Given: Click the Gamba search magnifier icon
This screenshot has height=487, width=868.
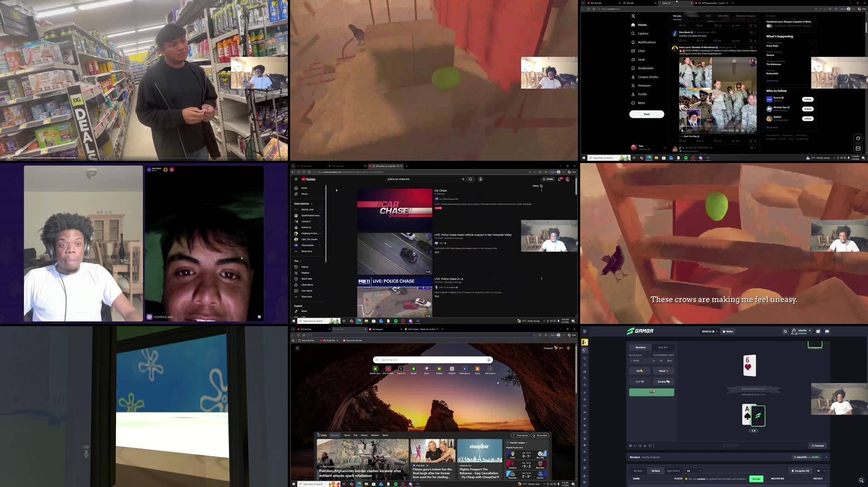Looking at the screenshot, I should click(x=785, y=331).
